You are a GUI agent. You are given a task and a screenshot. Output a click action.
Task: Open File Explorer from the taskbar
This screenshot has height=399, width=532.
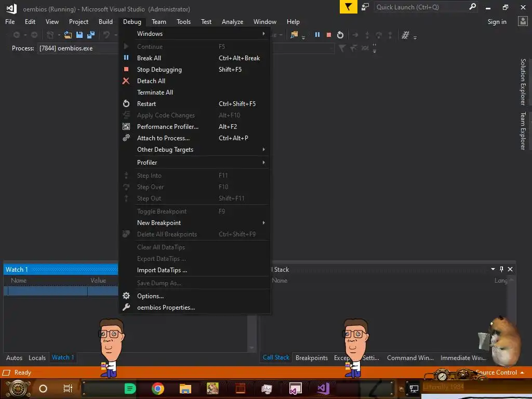pos(185,389)
